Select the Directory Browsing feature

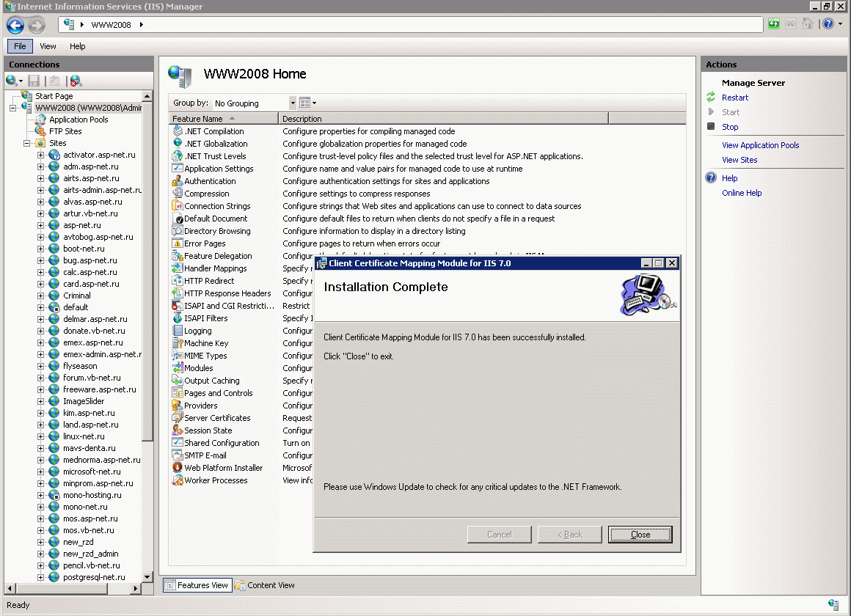coord(217,231)
